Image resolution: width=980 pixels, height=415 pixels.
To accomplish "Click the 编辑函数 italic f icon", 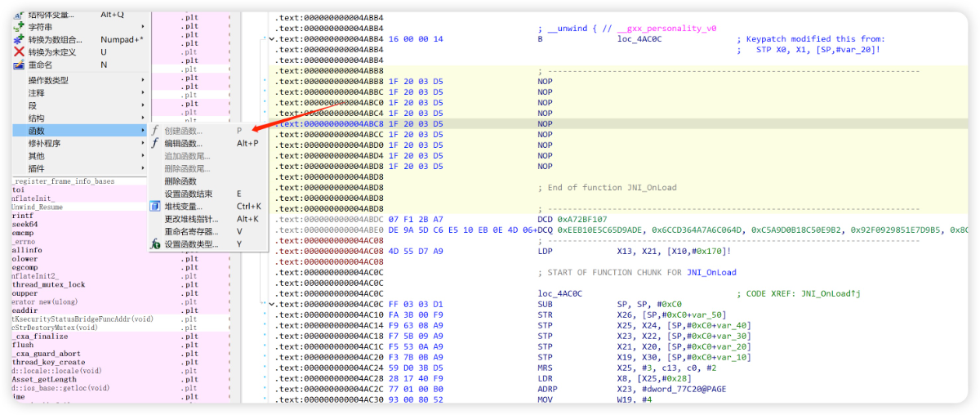I will (x=155, y=143).
